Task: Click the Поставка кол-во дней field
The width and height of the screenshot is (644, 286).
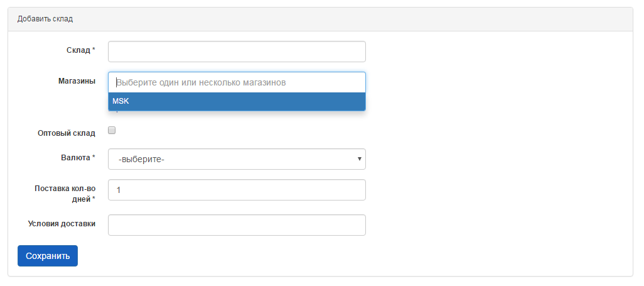Action: pos(237,190)
